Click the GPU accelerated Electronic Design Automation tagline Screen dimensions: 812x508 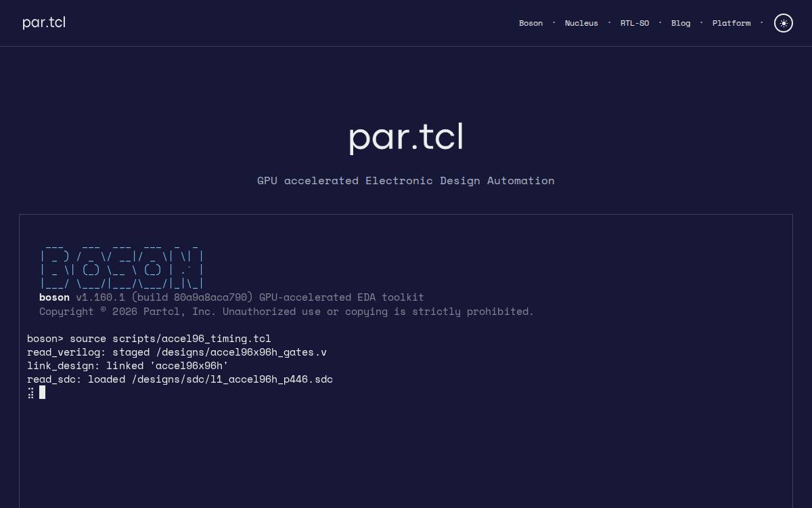click(x=406, y=180)
